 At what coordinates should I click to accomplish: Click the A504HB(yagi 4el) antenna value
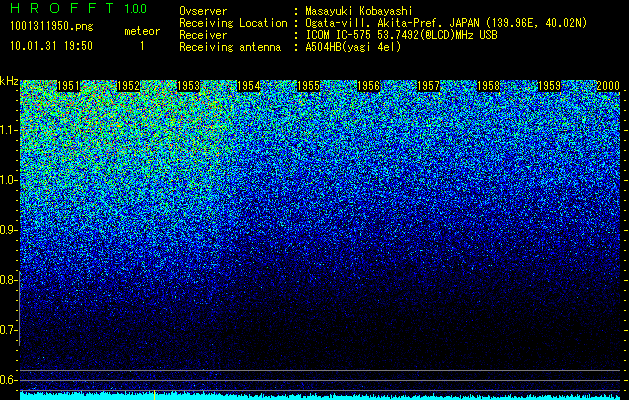click(x=353, y=47)
